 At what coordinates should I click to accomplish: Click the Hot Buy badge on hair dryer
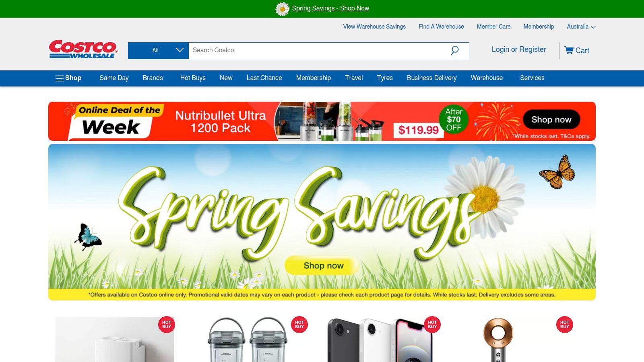(565, 325)
